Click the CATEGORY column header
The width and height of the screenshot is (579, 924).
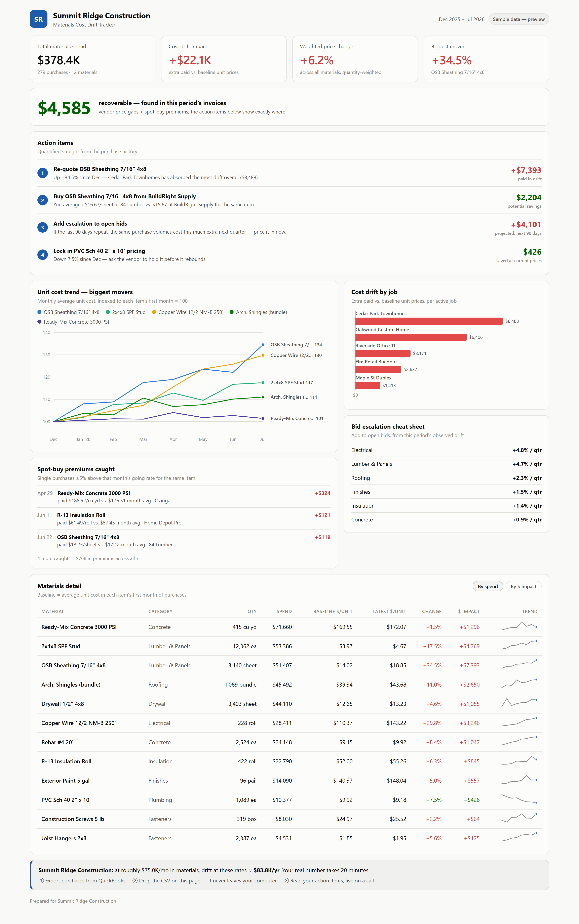coord(160,611)
